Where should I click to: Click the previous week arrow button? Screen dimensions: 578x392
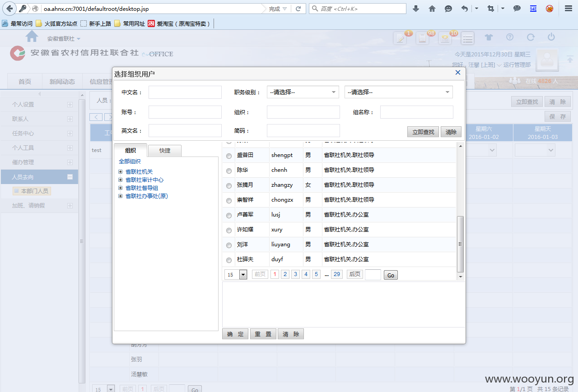click(96, 117)
